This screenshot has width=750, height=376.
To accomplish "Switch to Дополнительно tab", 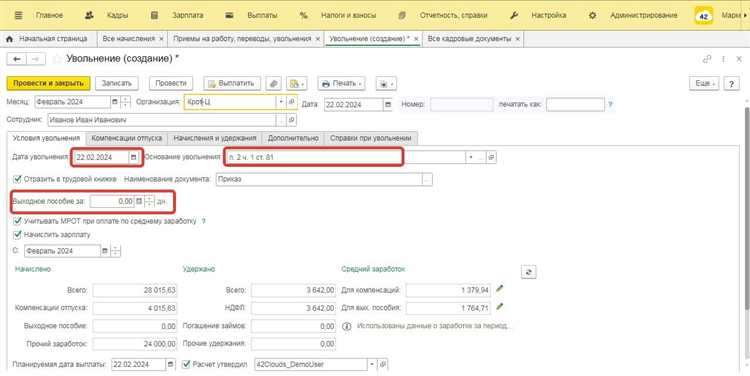I will 293,138.
